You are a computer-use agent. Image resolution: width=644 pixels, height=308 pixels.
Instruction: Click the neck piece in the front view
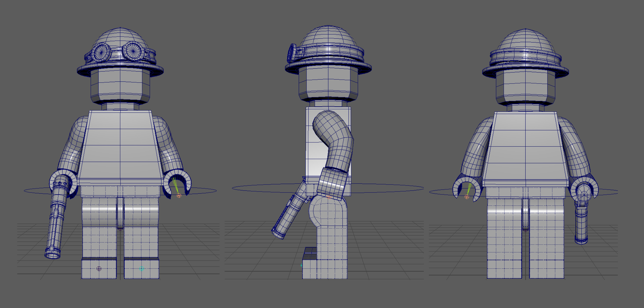pyautogui.click(x=120, y=106)
